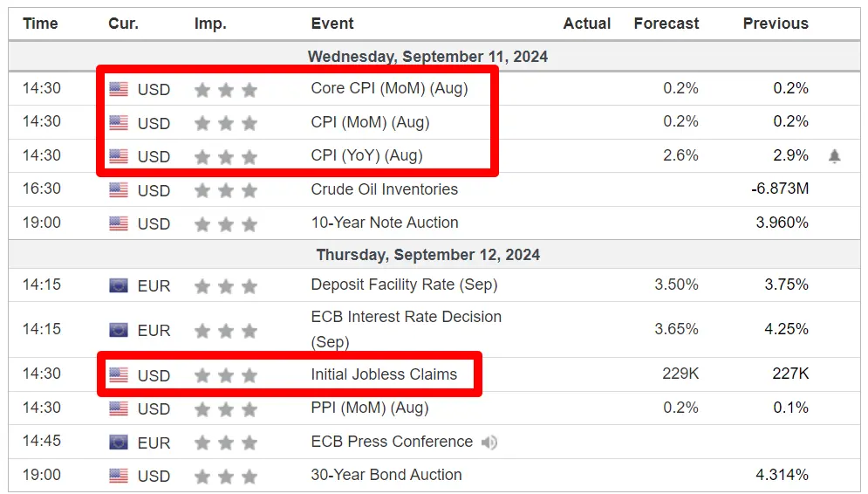Viewport: 868px width, 494px height.
Task: Click the Forecast column header
Action: (666, 24)
